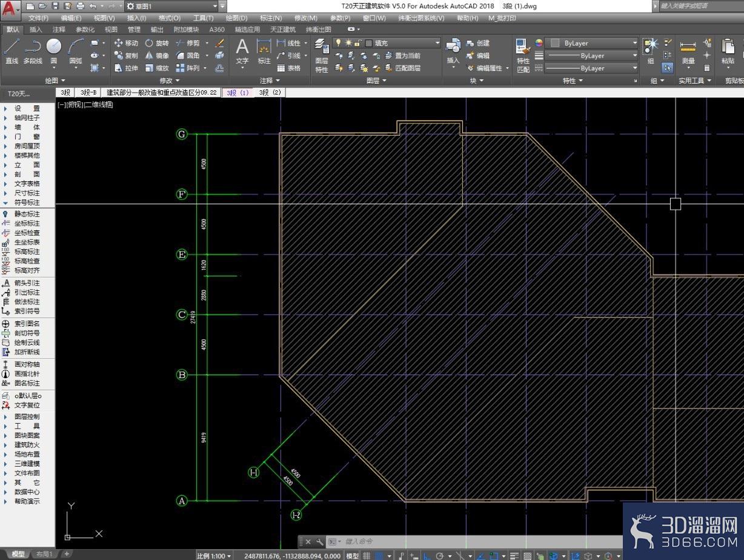This screenshot has width=744, height=560.
Task: Click the 置为当前 (Make Current) layer button
Action: pos(402,56)
